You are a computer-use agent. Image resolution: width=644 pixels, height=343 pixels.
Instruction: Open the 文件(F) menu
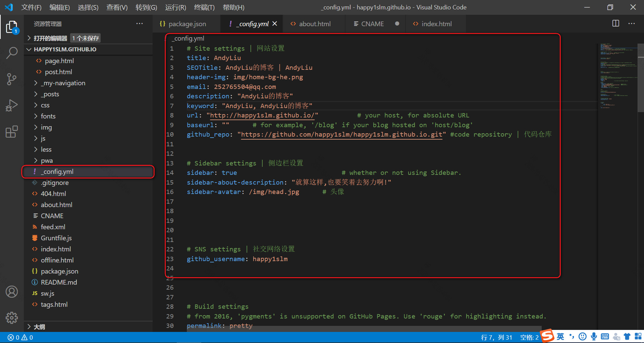pyautogui.click(x=32, y=7)
